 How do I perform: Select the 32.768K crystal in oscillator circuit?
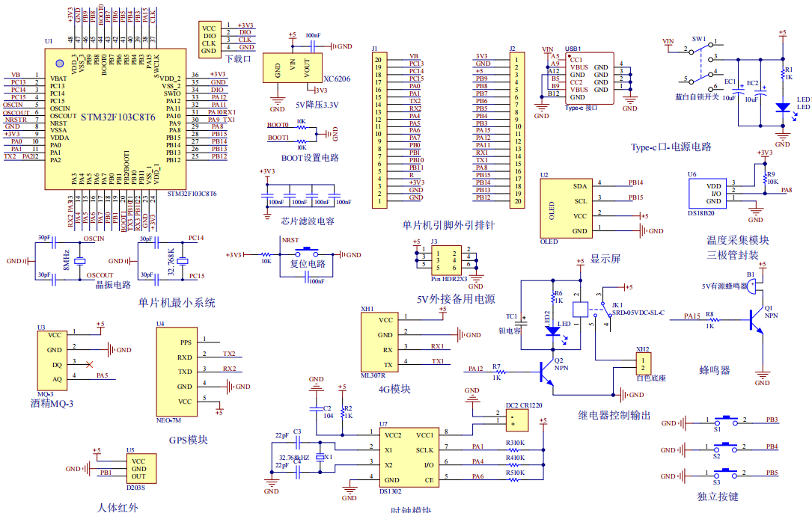point(180,261)
